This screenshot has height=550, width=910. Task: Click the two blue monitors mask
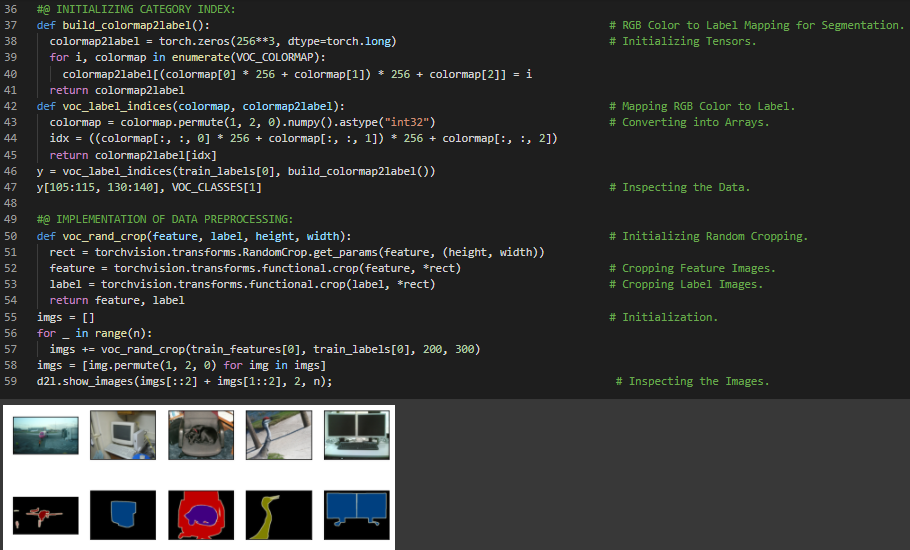(x=357, y=515)
